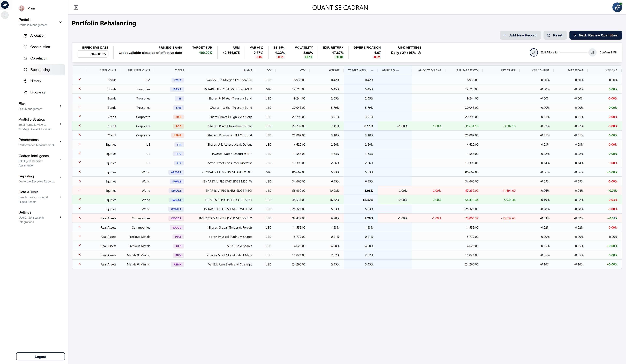Expand the Data & Tools section
Screen dimensions: 626x364
click(x=60, y=197)
